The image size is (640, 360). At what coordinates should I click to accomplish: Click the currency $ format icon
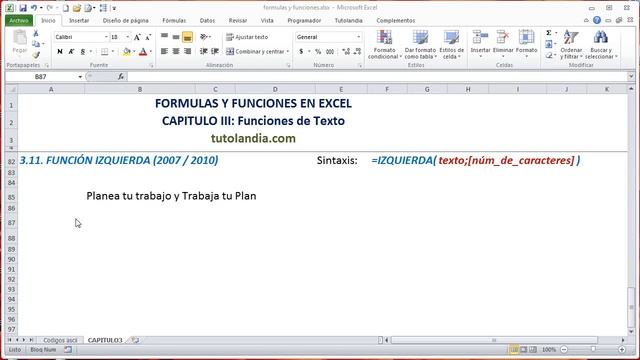301,51
